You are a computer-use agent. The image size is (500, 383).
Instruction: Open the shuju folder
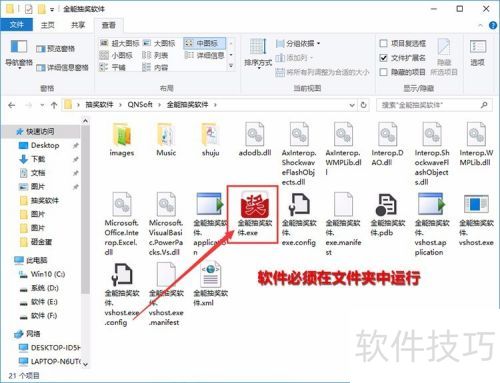[x=210, y=139]
